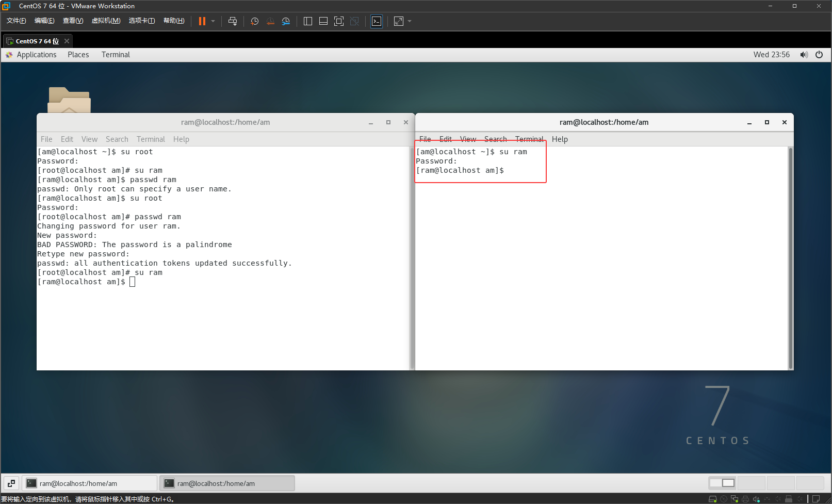Click the VMware pause virtual machine button
Image resolution: width=832 pixels, height=504 pixels.
[202, 21]
